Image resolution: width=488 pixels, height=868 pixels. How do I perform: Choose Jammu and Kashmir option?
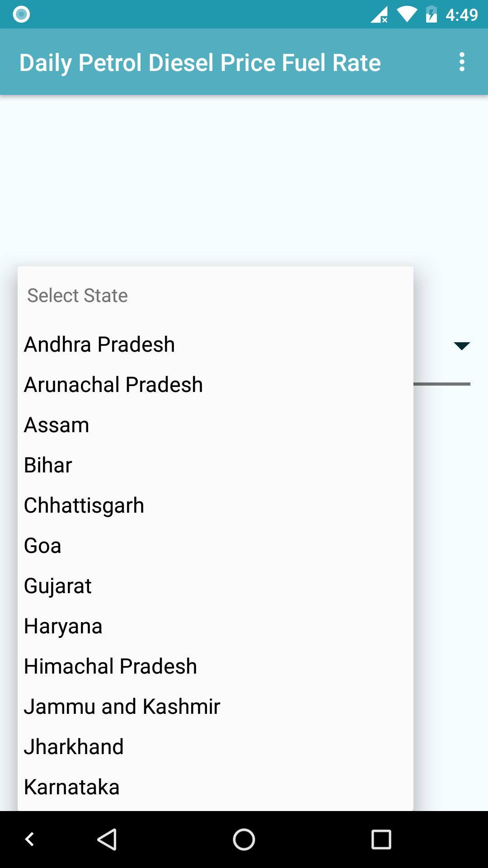122,707
